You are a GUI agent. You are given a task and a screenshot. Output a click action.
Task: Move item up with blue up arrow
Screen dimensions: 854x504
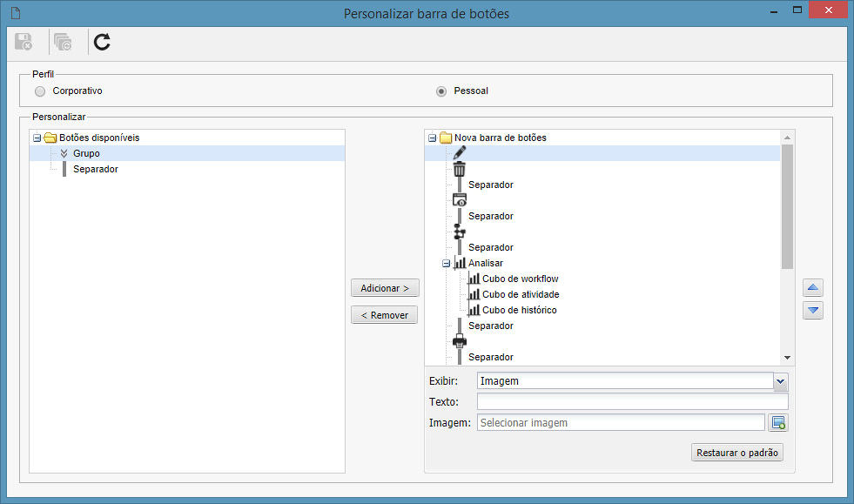(812, 287)
